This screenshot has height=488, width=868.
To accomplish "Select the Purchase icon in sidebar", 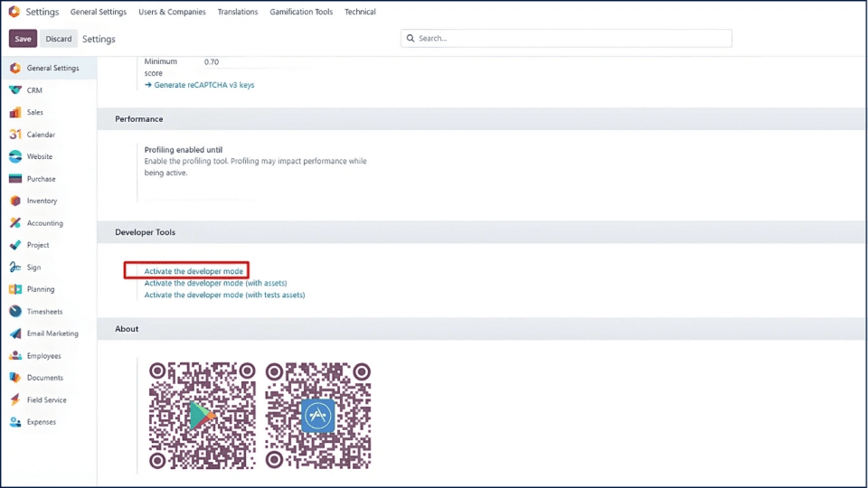I will [x=15, y=179].
